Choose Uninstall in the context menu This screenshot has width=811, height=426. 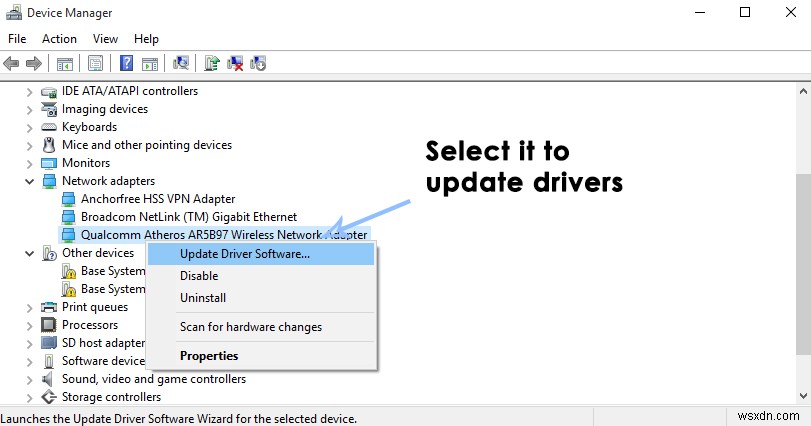261,298
